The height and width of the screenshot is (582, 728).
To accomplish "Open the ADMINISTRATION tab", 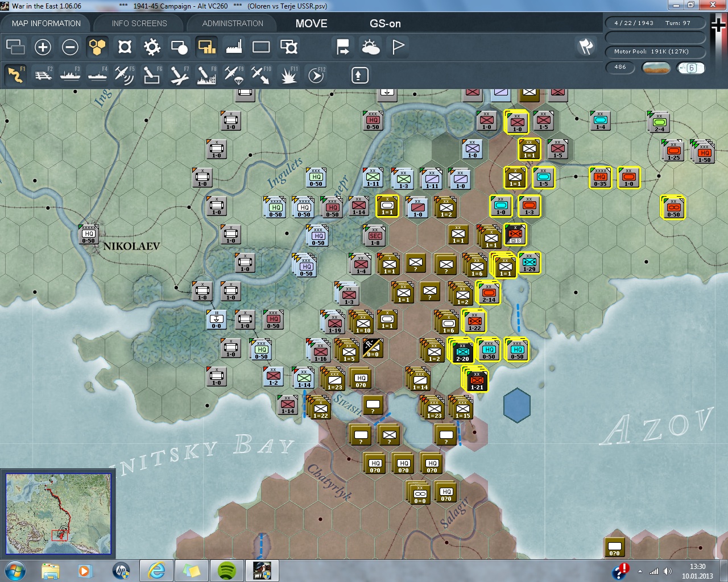I will pos(233,23).
